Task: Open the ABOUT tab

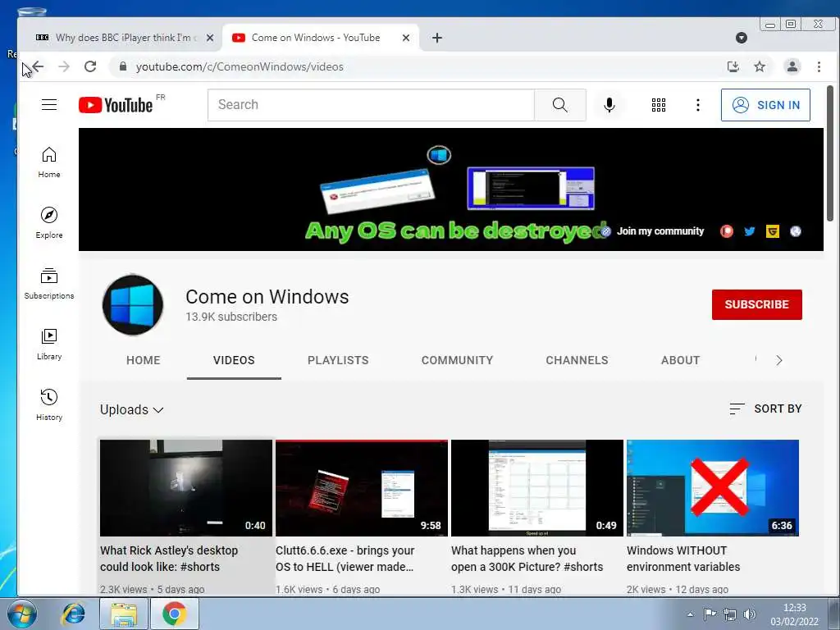Action: point(680,360)
